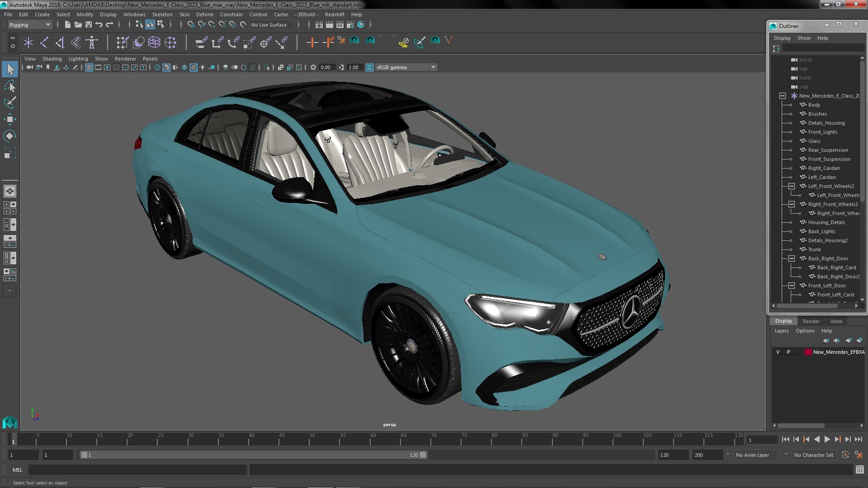Open the Skeleton menu
868x488 pixels.
point(162,14)
